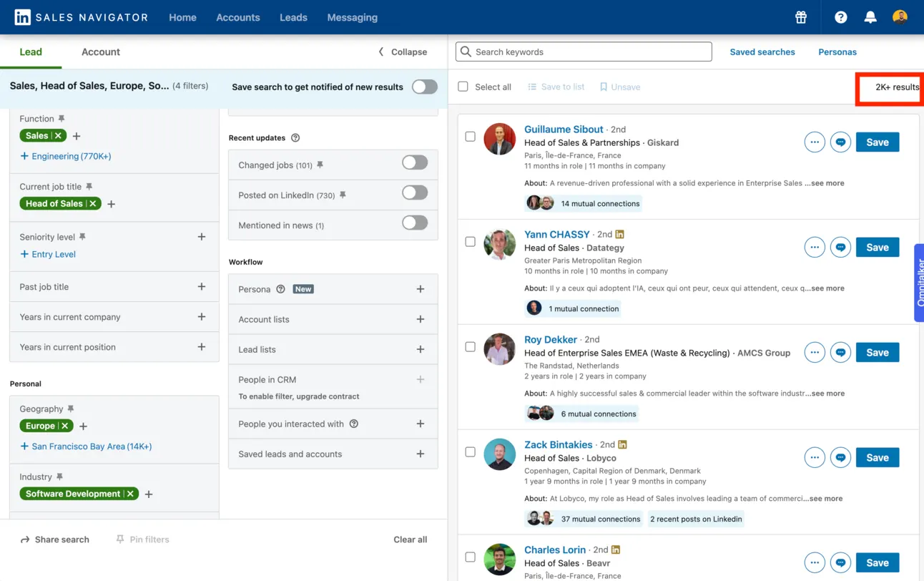Expand People you interacted with filter
Image resolution: width=924 pixels, height=581 pixels.
point(421,424)
